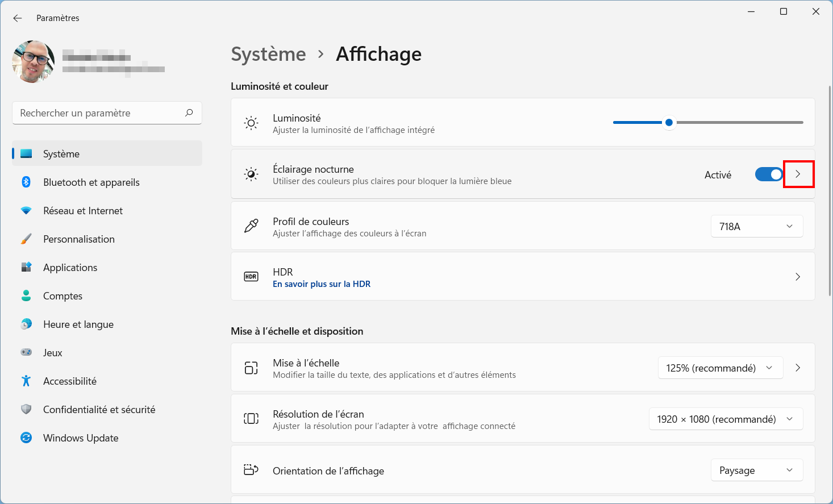Click the Windows Update sync icon
833x504 pixels.
tap(26, 438)
